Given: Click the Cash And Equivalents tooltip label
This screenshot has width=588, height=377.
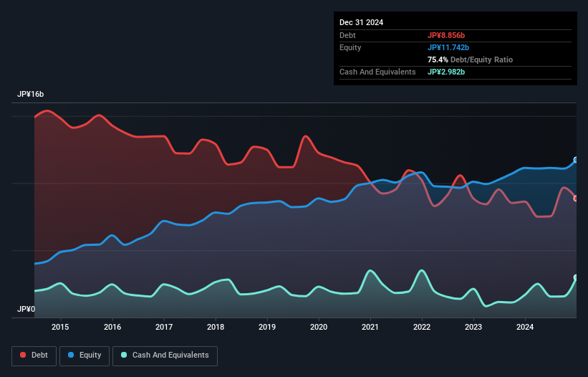Looking at the screenshot, I should coord(377,72).
